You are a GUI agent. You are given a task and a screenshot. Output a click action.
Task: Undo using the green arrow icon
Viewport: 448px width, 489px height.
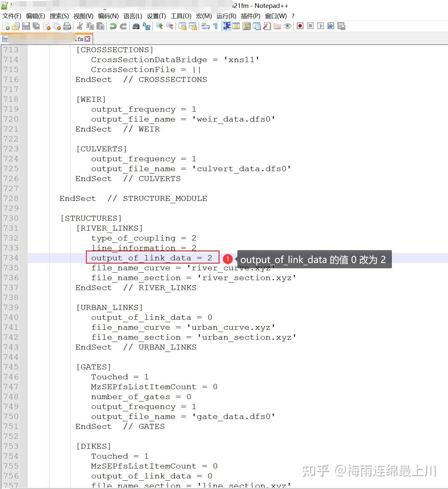[x=113, y=26]
